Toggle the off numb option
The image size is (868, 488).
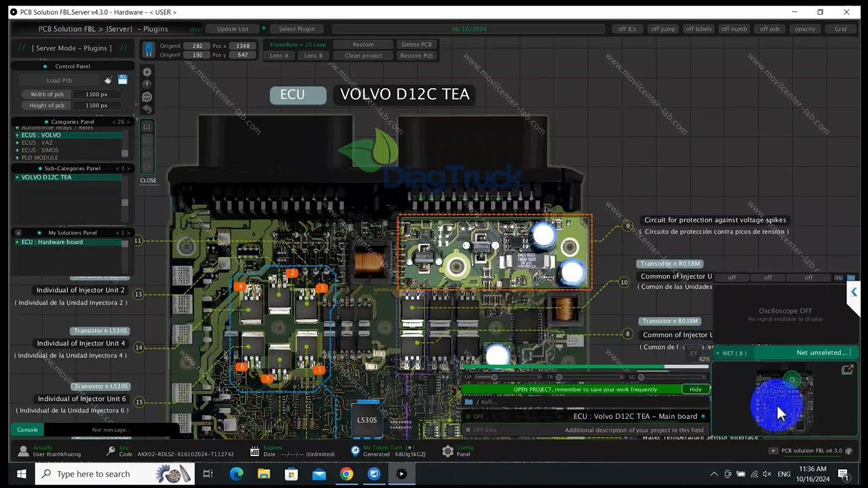coord(734,29)
